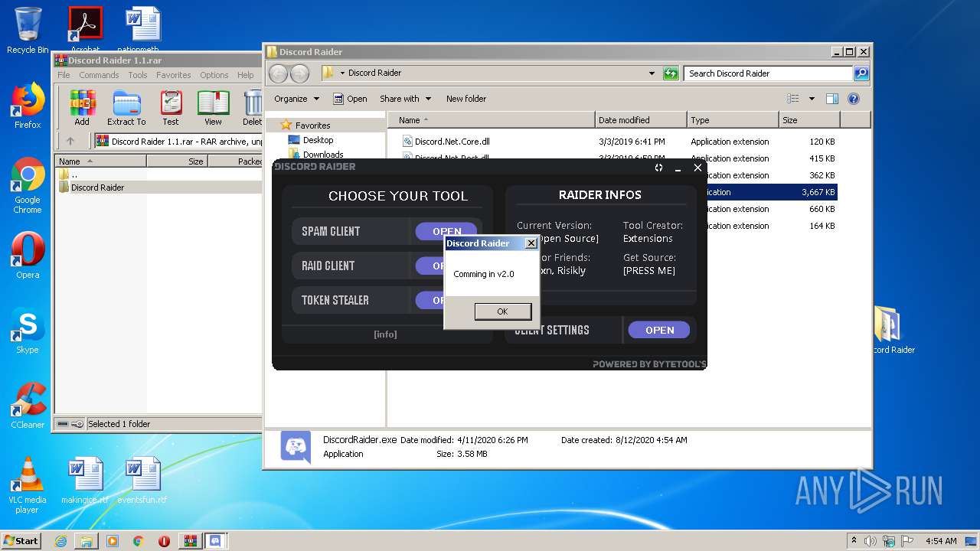
Task: Toggle the Explorer preview pane icon
Action: 832,99
